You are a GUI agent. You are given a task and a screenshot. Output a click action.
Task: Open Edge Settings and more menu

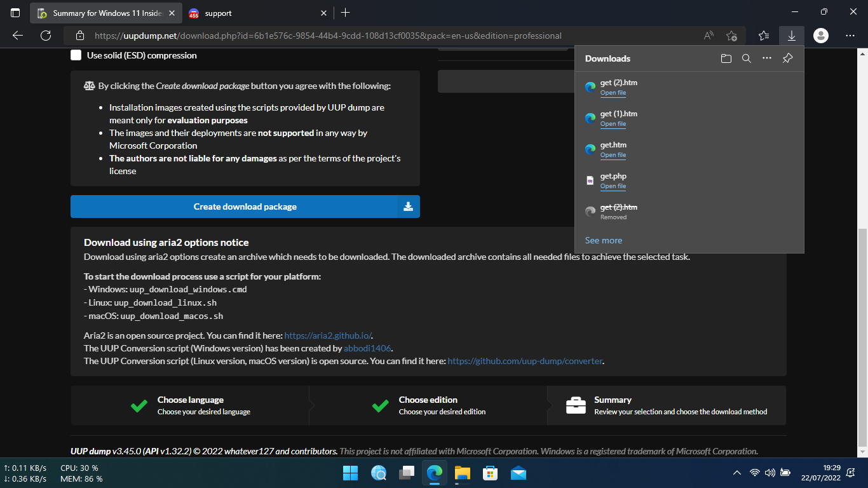(x=850, y=36)
